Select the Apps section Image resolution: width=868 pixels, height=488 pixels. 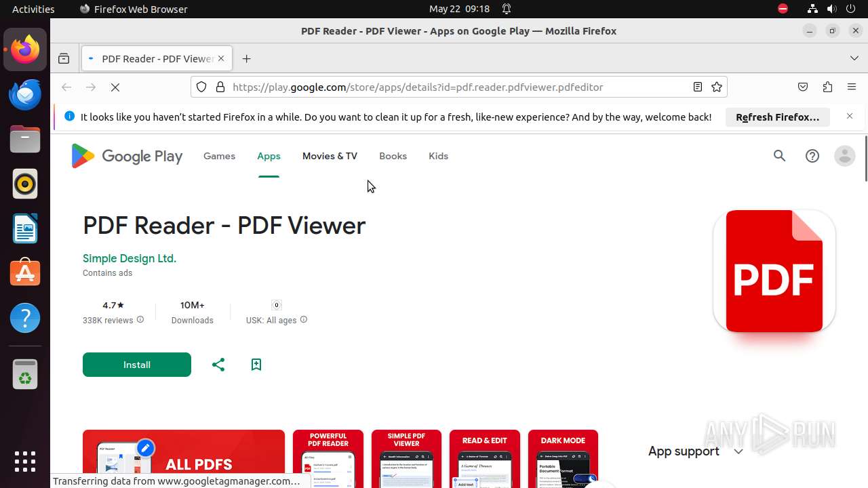click(x=269, y=156)
